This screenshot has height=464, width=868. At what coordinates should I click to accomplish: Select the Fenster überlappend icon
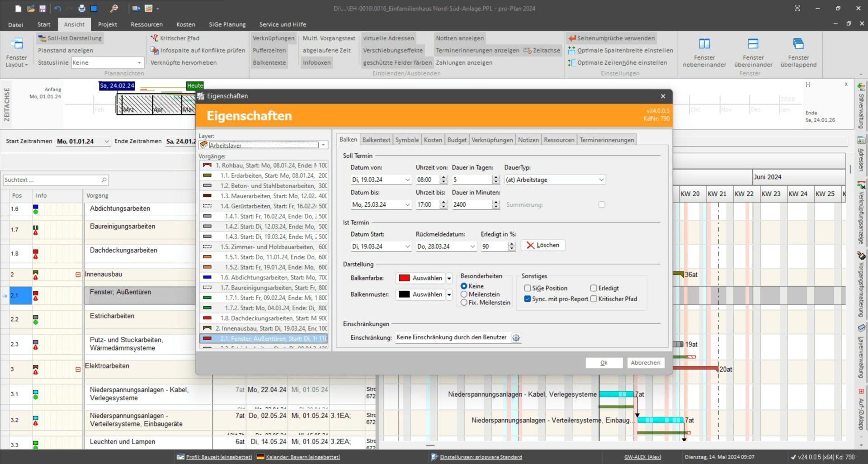tap(798, 45)
